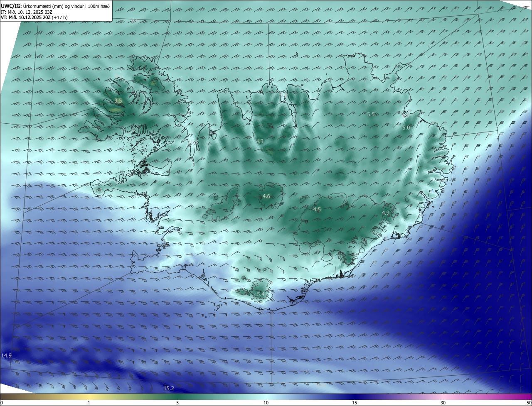The image size is (532, 406).
Task: Click the initial time line "IT: Mið. 10. 12. 2025 03Z"
Action: 27,12
